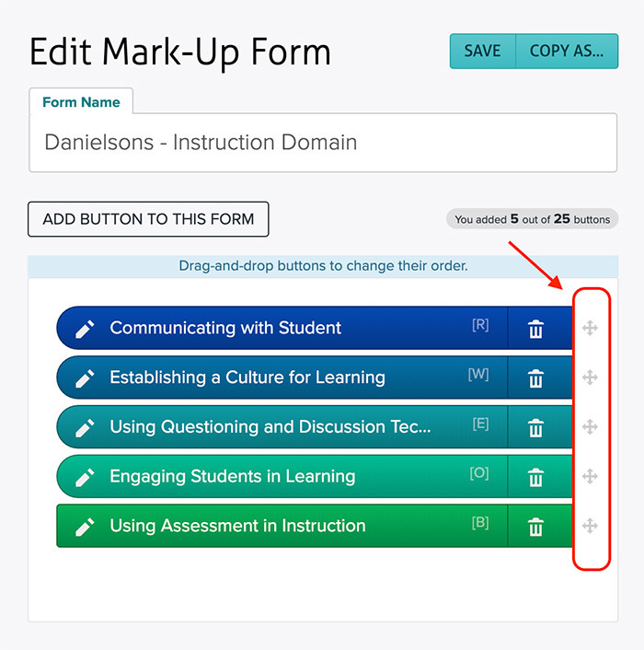Click the Form Name text field

322,143
